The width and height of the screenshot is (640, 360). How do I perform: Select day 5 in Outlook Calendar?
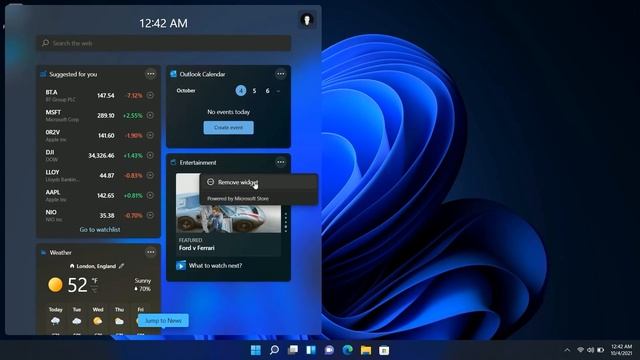[x=254, y=91]
